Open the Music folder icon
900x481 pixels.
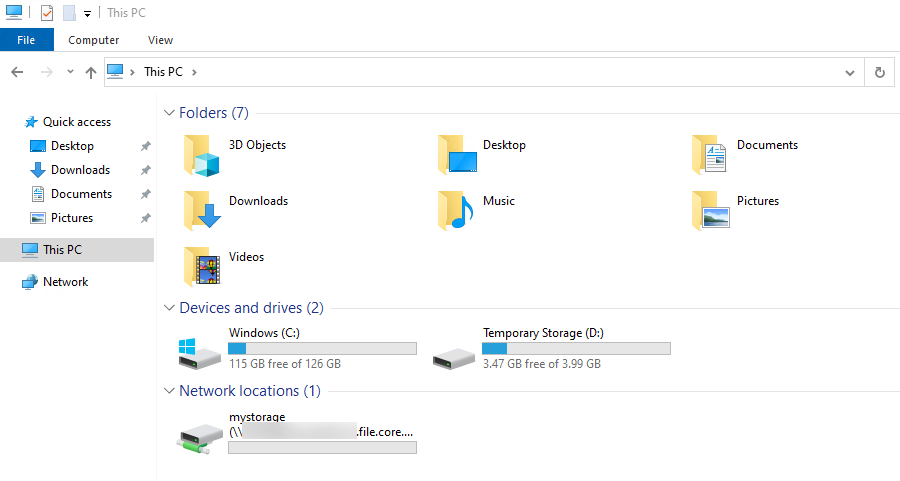(x=456, y=211)
